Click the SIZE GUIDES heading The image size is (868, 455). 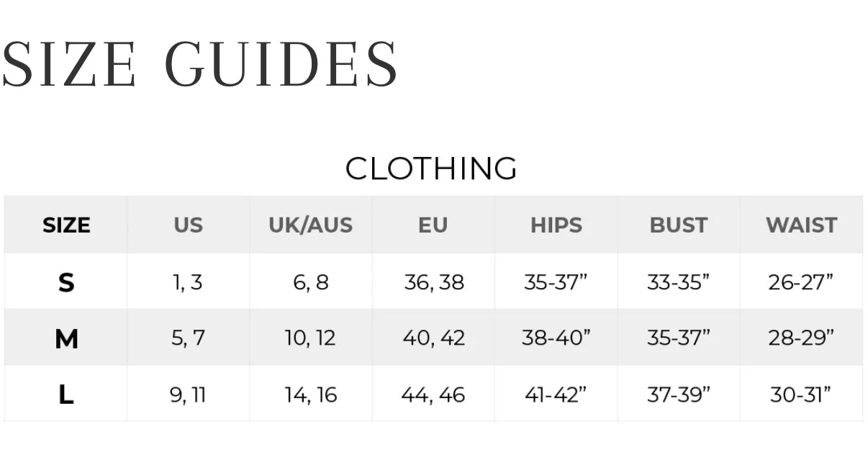coord(199,63)
